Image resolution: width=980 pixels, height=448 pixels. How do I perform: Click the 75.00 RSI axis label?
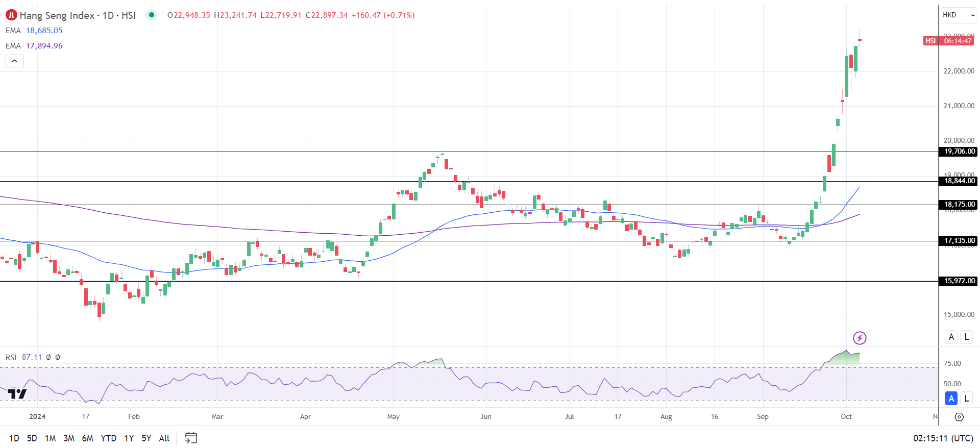(x=952, y=364)
